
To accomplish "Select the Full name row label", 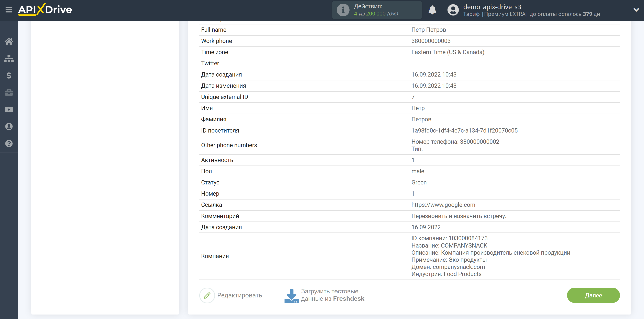I will tap(214, 30).
